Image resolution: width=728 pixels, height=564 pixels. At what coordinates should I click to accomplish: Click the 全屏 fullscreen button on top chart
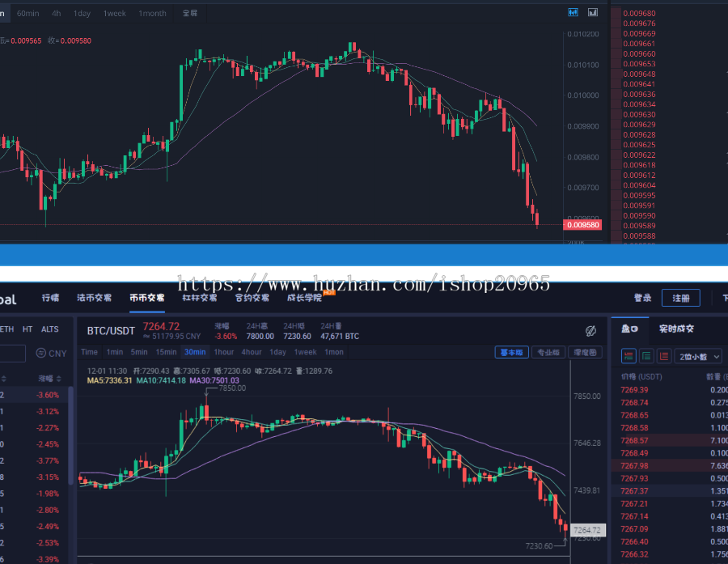click(189, 13)
